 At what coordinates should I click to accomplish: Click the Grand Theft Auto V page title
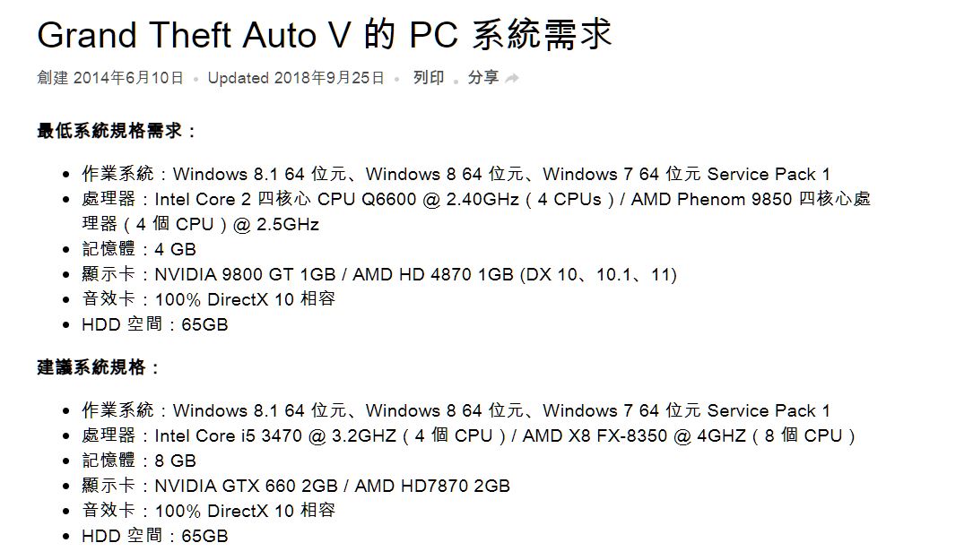coord(325,35)
